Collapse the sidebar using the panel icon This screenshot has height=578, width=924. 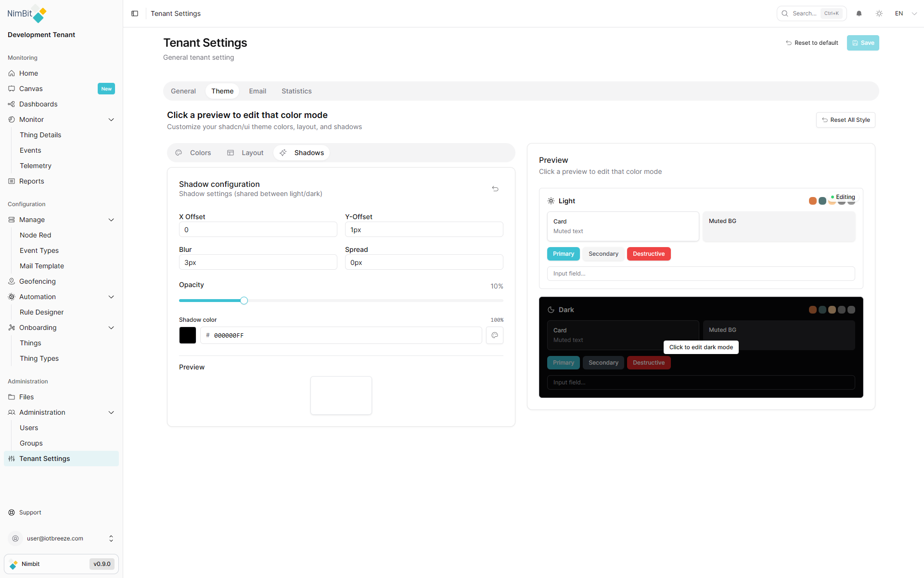click(135, 13)
